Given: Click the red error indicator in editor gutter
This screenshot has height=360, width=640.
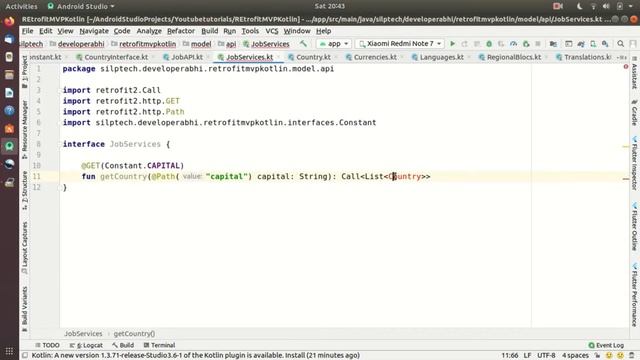Looking at the screenshot, I should point(626,67).
